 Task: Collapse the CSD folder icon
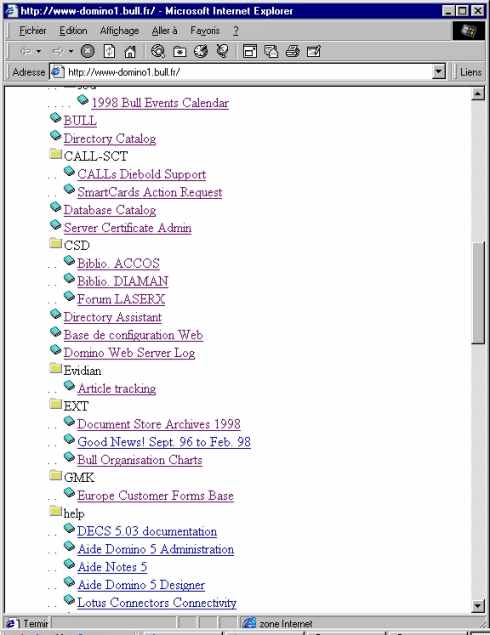click(55, 243)
